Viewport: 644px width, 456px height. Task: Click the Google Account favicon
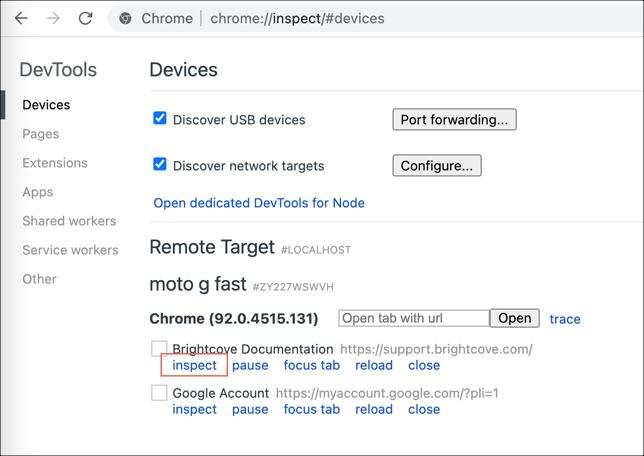pyautogui.click(x=159, y=393)
